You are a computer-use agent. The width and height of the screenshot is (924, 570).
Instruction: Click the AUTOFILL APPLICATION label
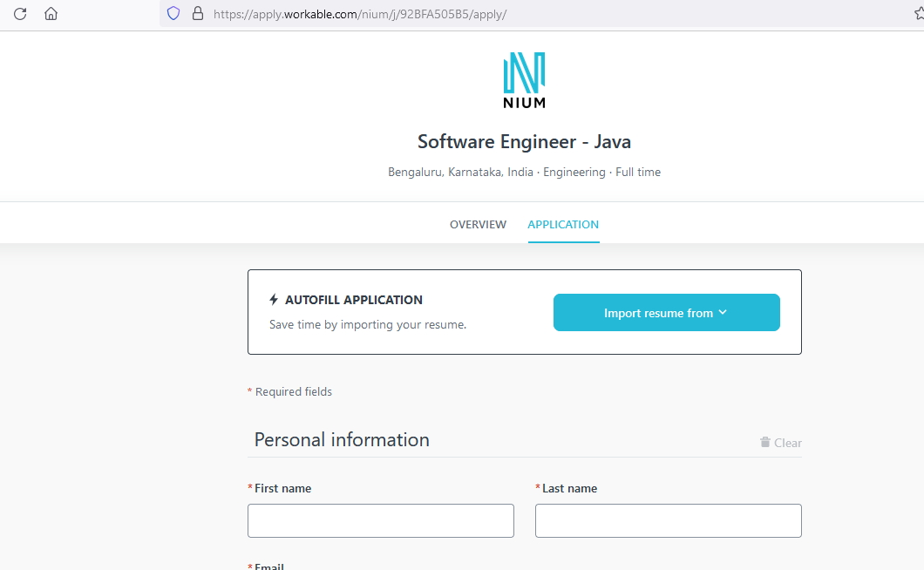pyautogui.click(x=354, y=300)
